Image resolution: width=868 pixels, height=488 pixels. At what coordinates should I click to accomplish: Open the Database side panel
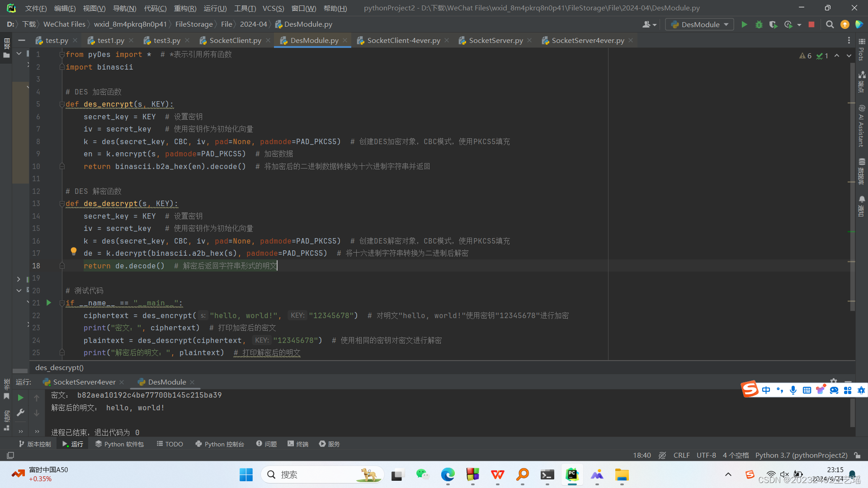point(862,171)
